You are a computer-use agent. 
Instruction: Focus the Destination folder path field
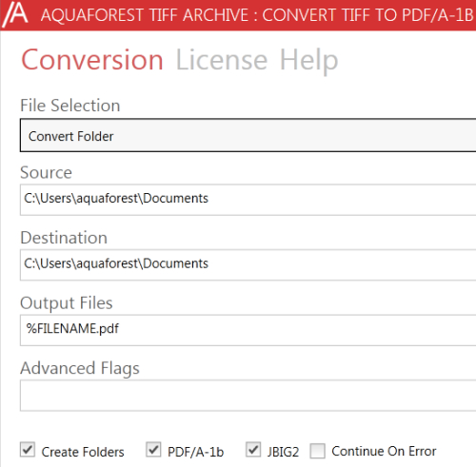coord(248,264)
